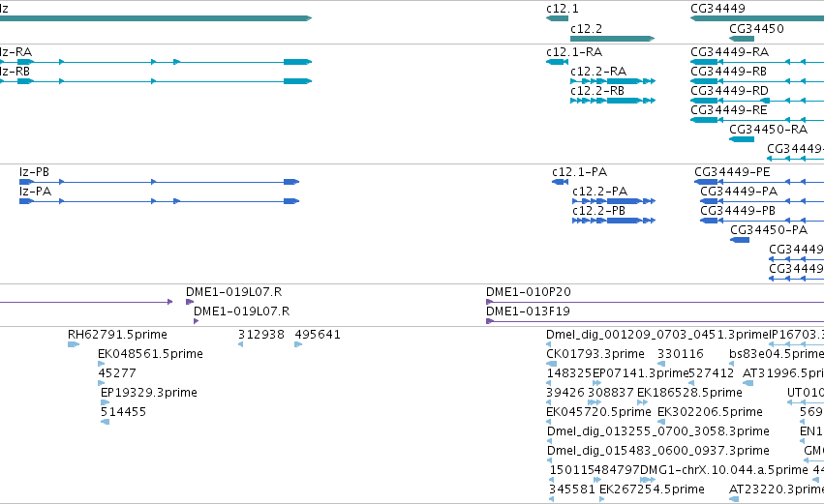Click feature 484797
This screenshot has height=504, width=824.
click(597, 480)
